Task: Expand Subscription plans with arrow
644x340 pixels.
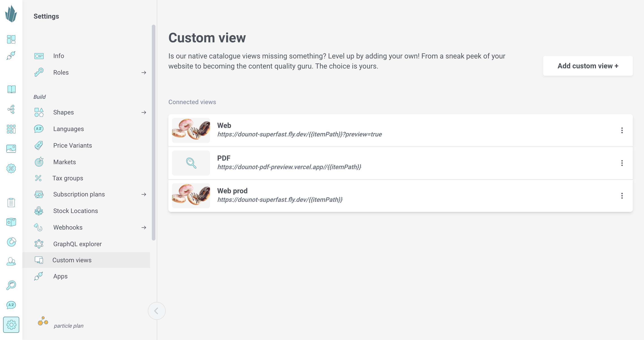Action: 144,194
